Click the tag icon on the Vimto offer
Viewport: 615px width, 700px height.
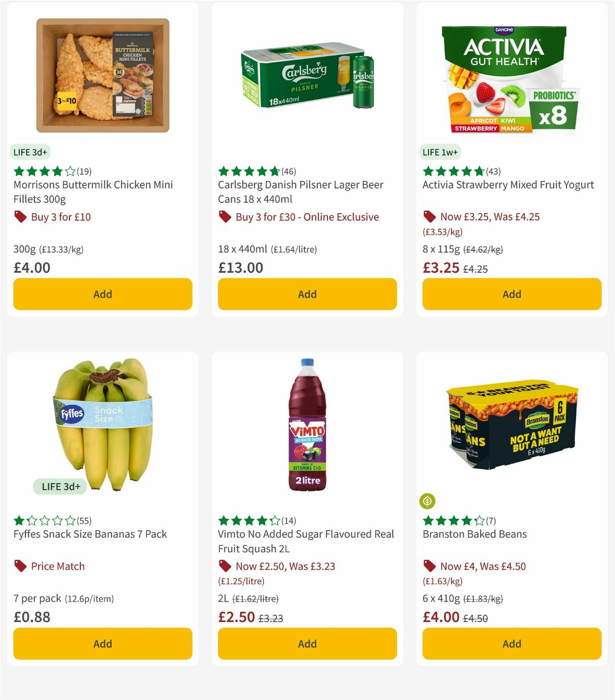click(224, 566)
